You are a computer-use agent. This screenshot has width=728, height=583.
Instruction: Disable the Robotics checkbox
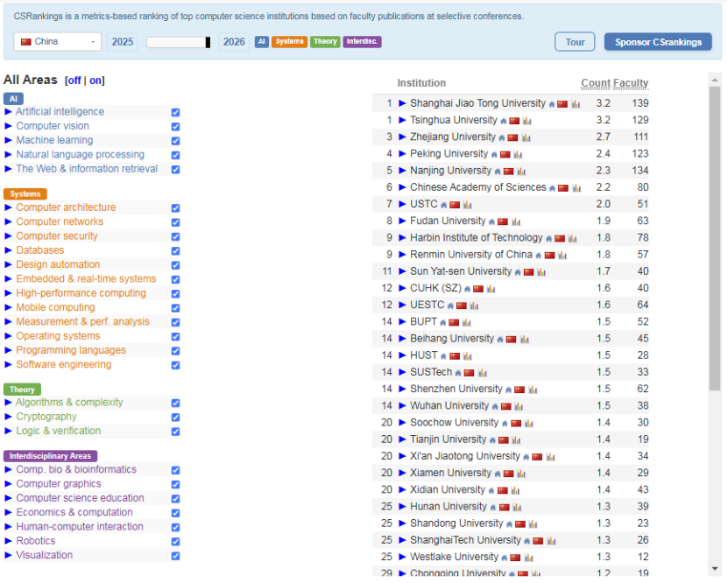tap(176, 542)
